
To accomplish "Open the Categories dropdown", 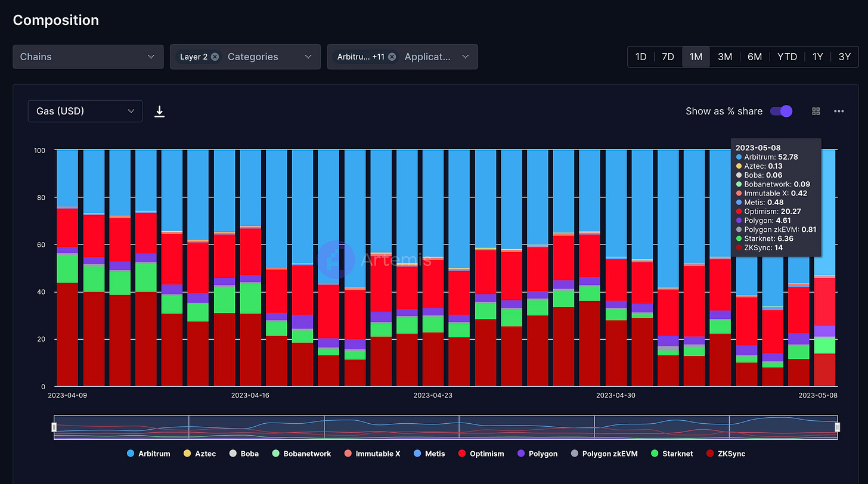I will pos(308,57).
